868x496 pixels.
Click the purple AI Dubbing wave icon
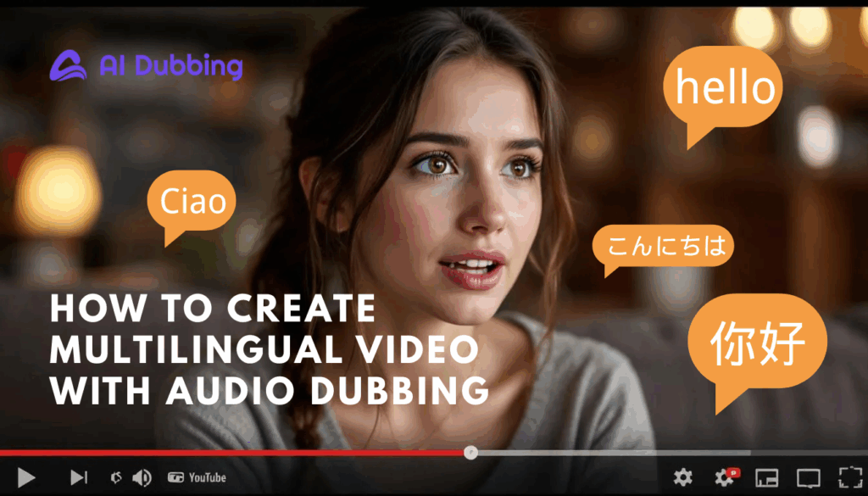pos(68,65)
